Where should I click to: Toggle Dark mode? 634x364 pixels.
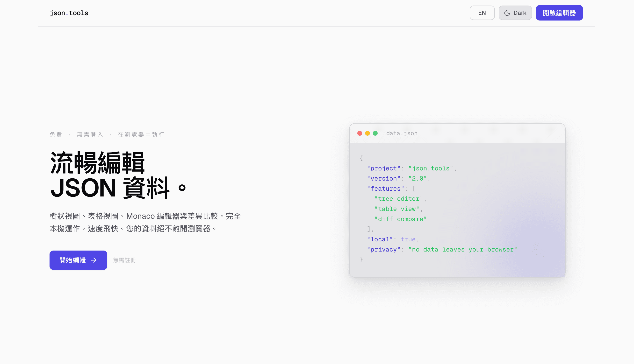click(515, 13)
